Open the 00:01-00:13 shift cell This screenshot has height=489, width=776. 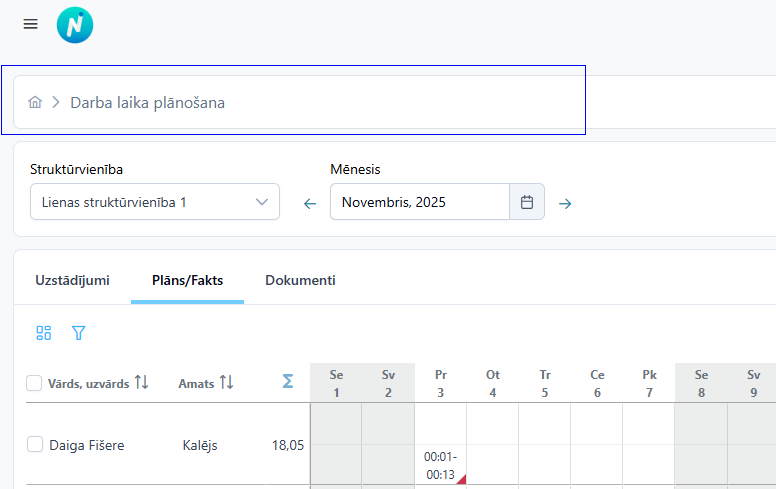pyautogui.click(x=440, y=466)
